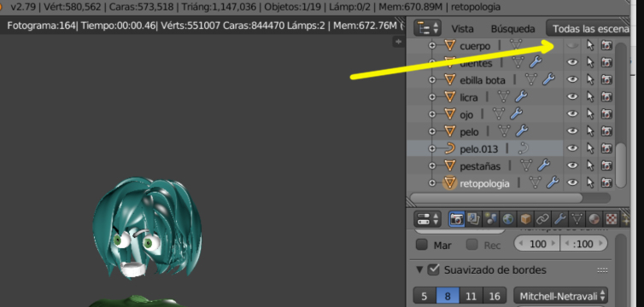Open the Render Layers properties tab

(473, 219)
